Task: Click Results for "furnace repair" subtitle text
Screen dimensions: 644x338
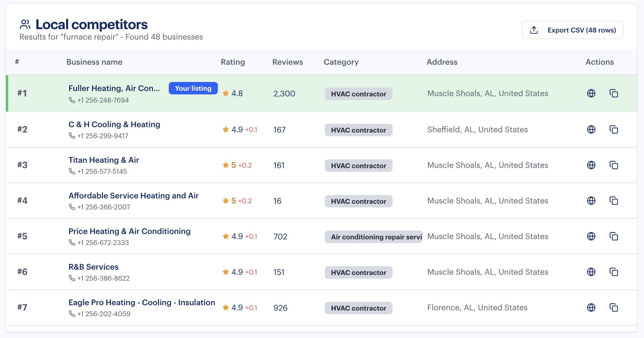Action: coord(111,37)
